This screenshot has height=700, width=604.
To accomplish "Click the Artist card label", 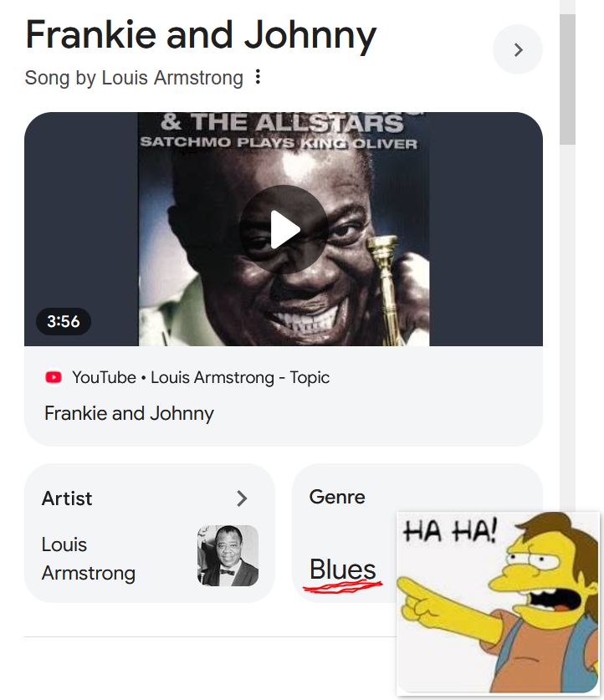I will [67, 498].
